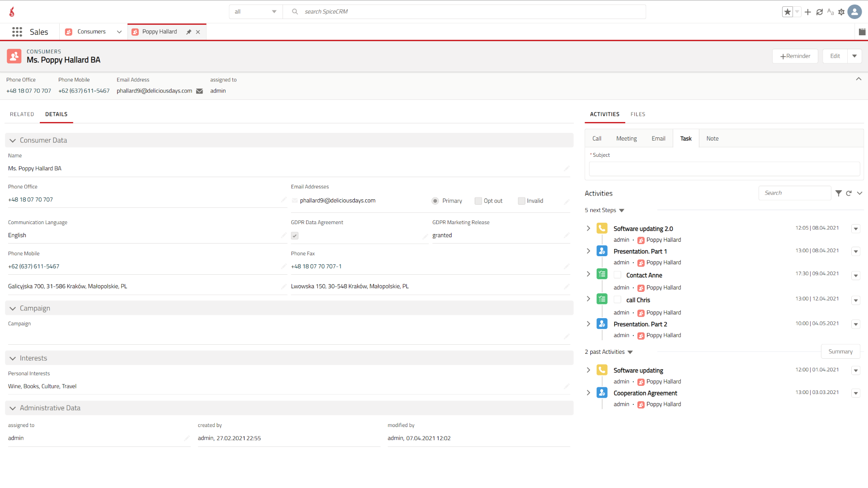Close the Poppy Hallard tab
This screenshot has height=488, width=868.
(198, 32)
